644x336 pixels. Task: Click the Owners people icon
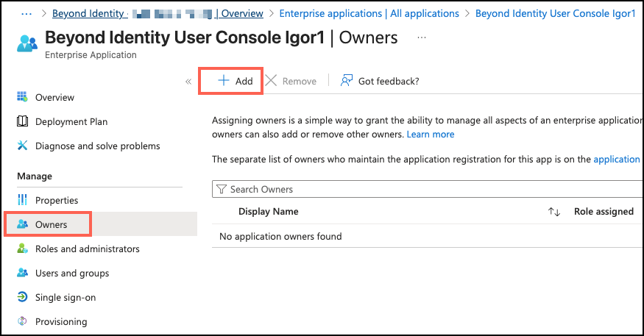[x=22, y=224]
